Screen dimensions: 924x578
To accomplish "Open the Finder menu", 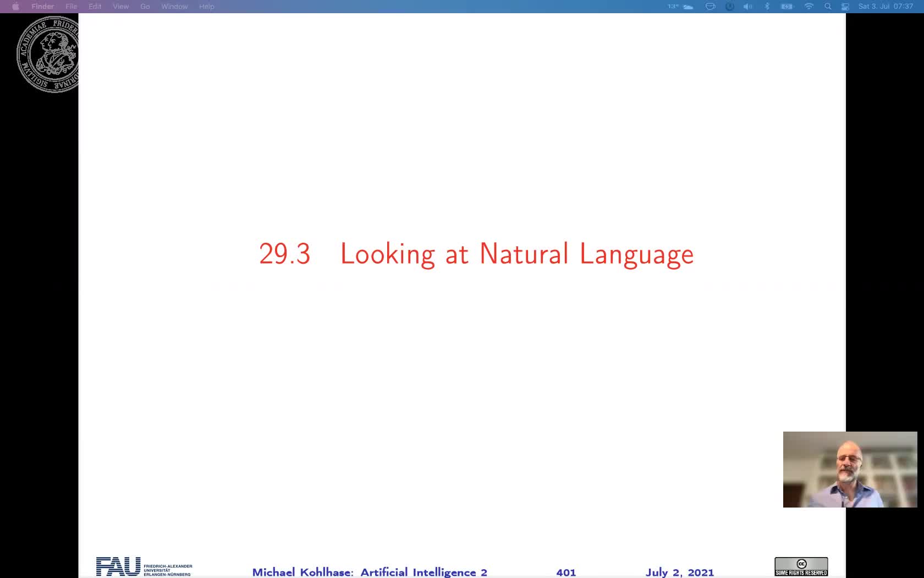I will pos(42,7).
